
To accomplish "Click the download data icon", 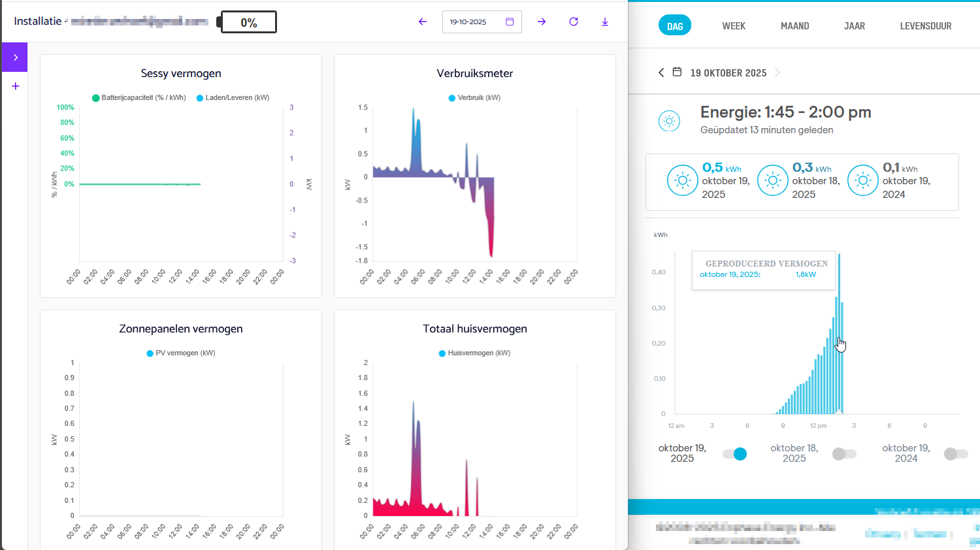I will [605, 22].
